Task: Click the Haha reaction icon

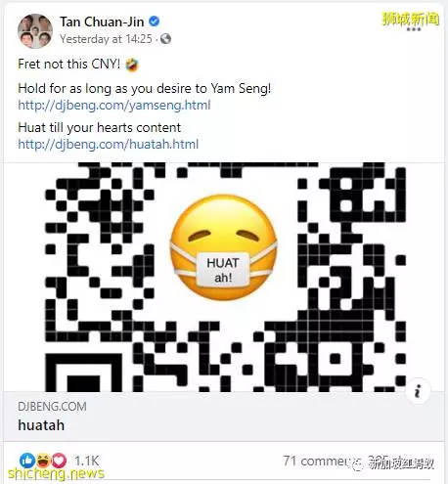Action: click(43, 461)
